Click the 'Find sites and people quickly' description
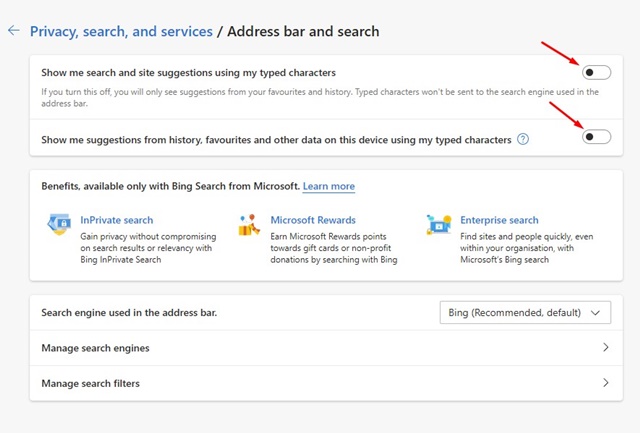Viewport: 640px width, 433px height. click(x=527, y=248)
